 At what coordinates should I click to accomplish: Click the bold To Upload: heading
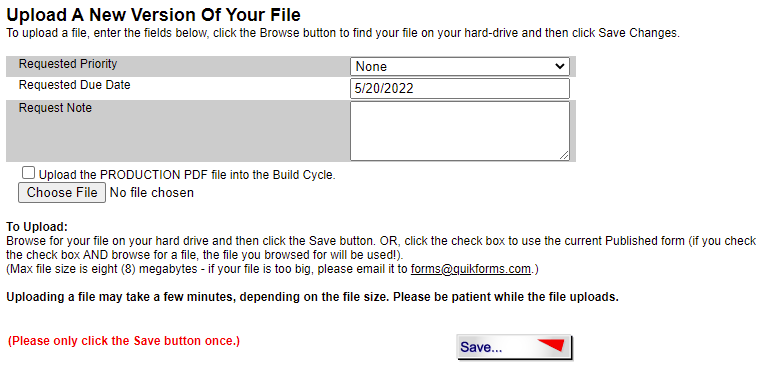pyautogui.click(x=37, y=226)
